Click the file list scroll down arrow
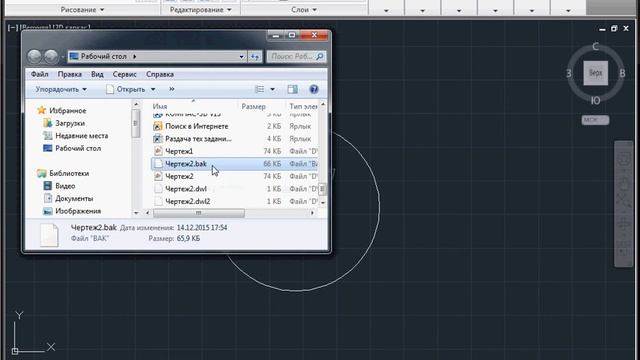The height and width of the screenshot is (360, 640). pyautogui.click(x=323, y=202)
